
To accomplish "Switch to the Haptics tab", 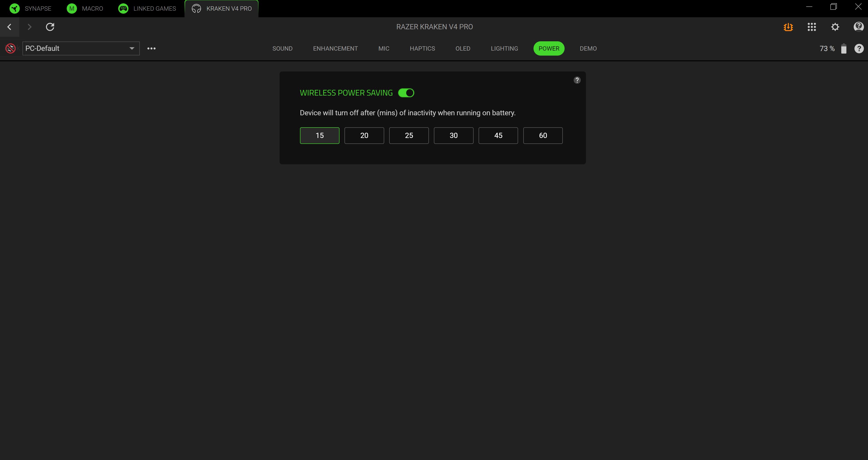I will point(422,49).
